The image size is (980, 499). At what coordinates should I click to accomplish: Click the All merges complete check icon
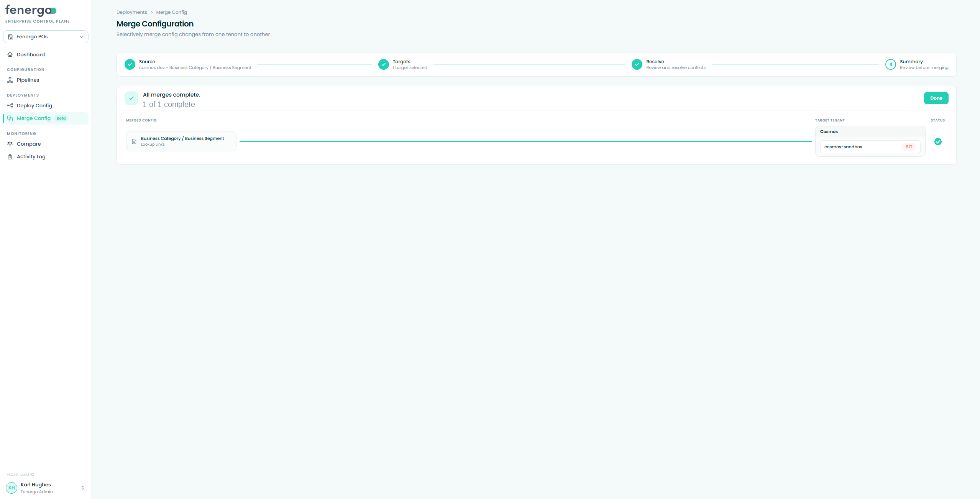click(x=131, y=98)
